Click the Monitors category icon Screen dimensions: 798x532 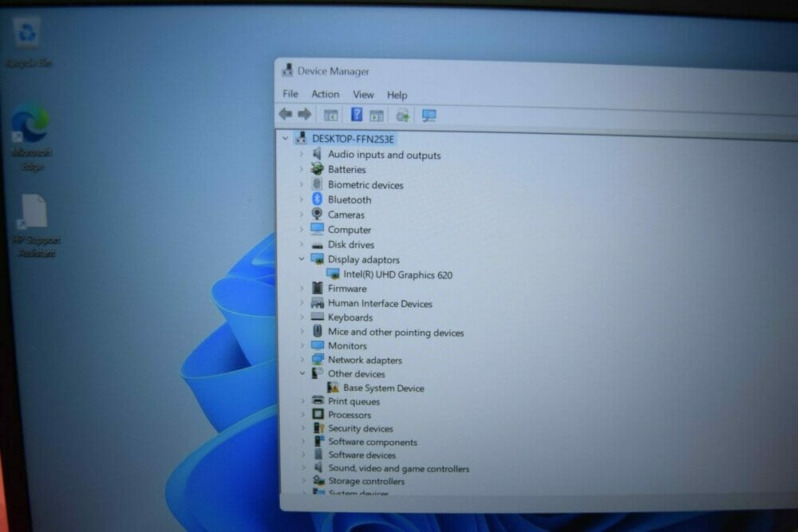tap(318, 345)
